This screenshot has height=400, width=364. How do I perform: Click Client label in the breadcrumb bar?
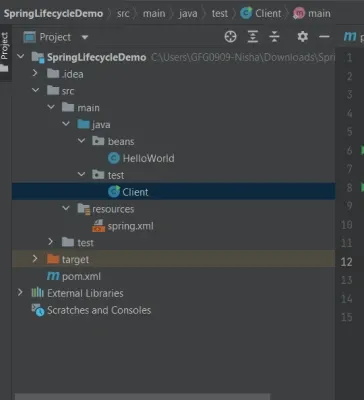click(268, 14)
